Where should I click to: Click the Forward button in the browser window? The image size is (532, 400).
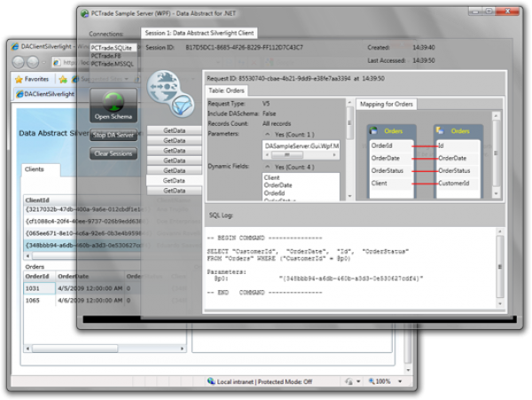33,62
